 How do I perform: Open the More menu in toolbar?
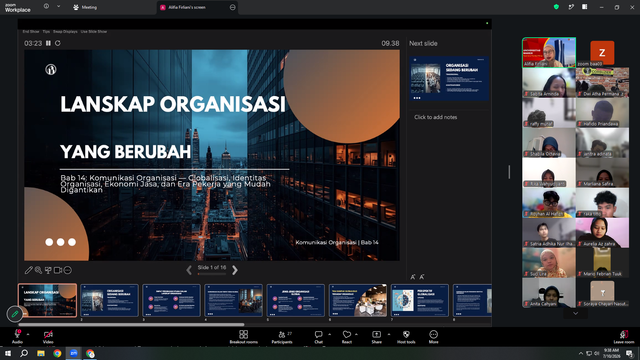(x=433, y=337)
